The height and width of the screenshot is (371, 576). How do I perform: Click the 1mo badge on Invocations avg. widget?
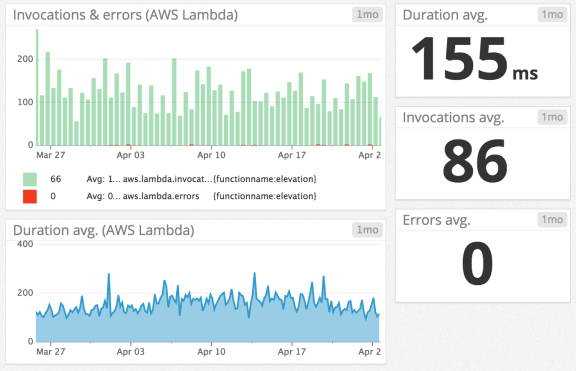click(552, 117)
